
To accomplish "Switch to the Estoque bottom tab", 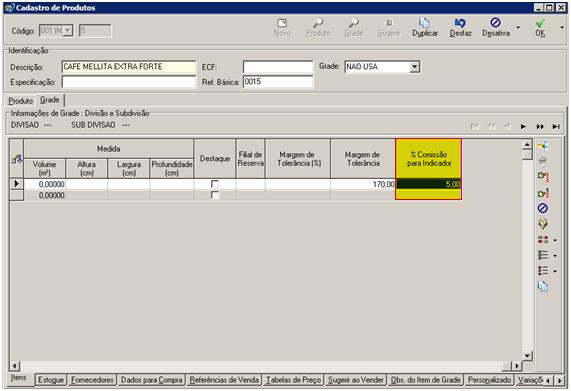I will 51,380.
